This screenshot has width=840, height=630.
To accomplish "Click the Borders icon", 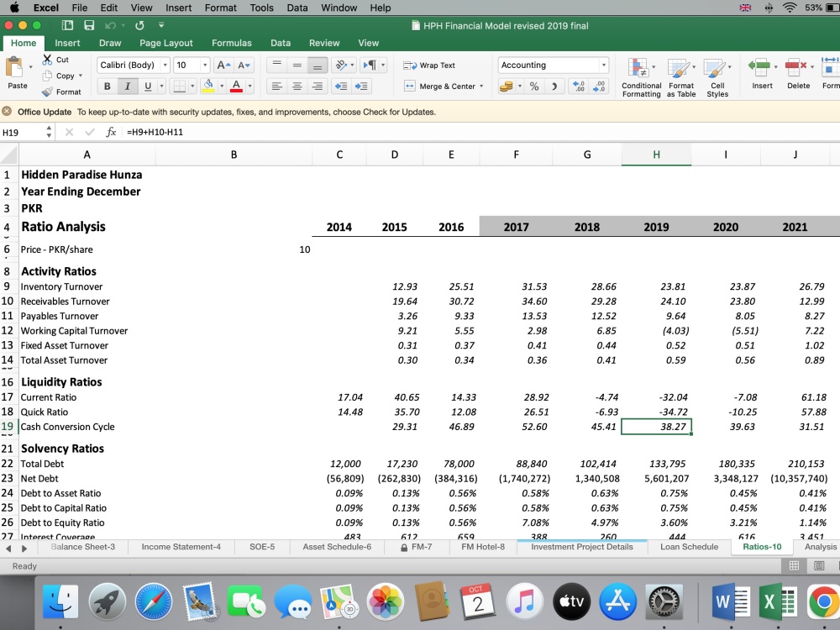I will (180, 86).
